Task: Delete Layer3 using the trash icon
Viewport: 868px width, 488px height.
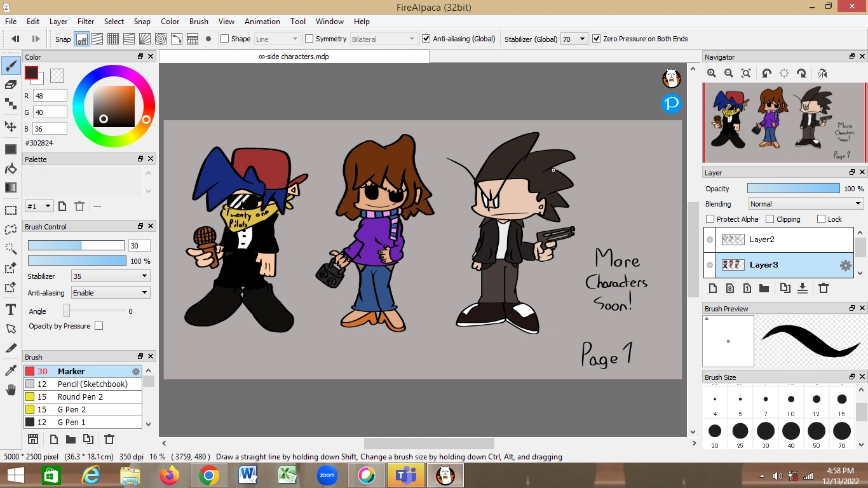Action: [x=824, y=288]
